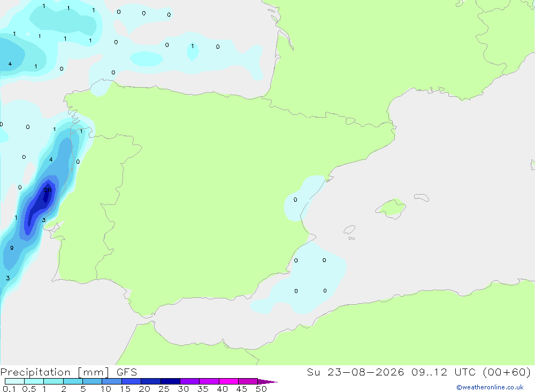This screenshot has height=392, width=535.
Task: Select the purple swatch between 35 and 40
Action: 209,381
